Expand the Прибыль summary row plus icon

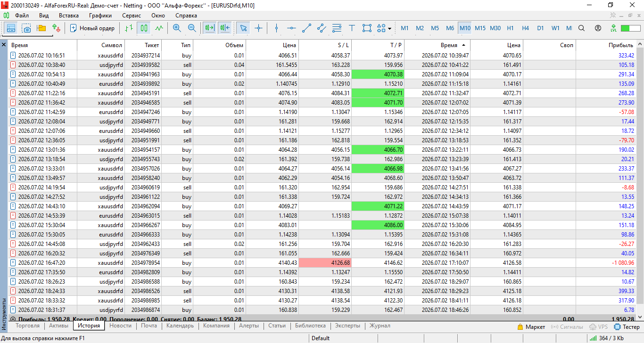(12, 319)
